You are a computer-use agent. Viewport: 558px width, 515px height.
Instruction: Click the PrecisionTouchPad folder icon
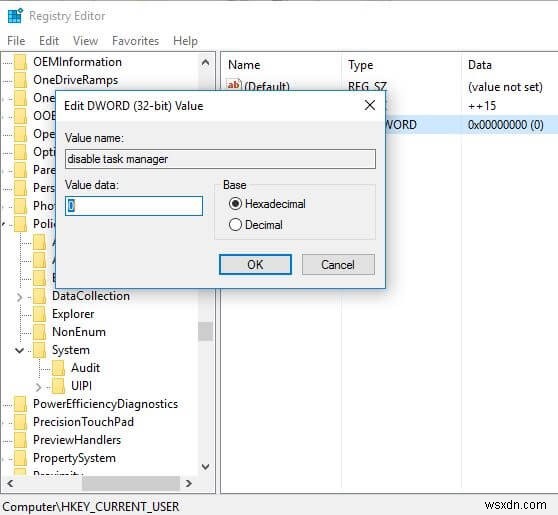tap(20, 422)
